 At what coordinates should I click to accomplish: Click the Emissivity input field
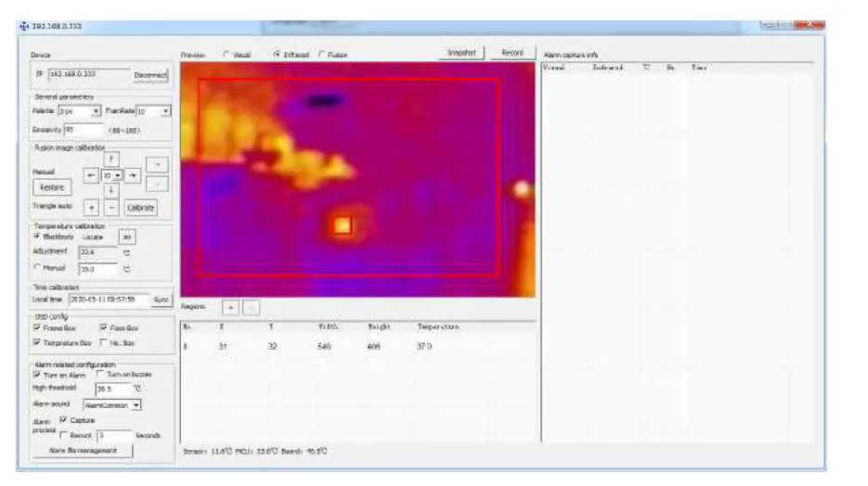pos(84,130)
